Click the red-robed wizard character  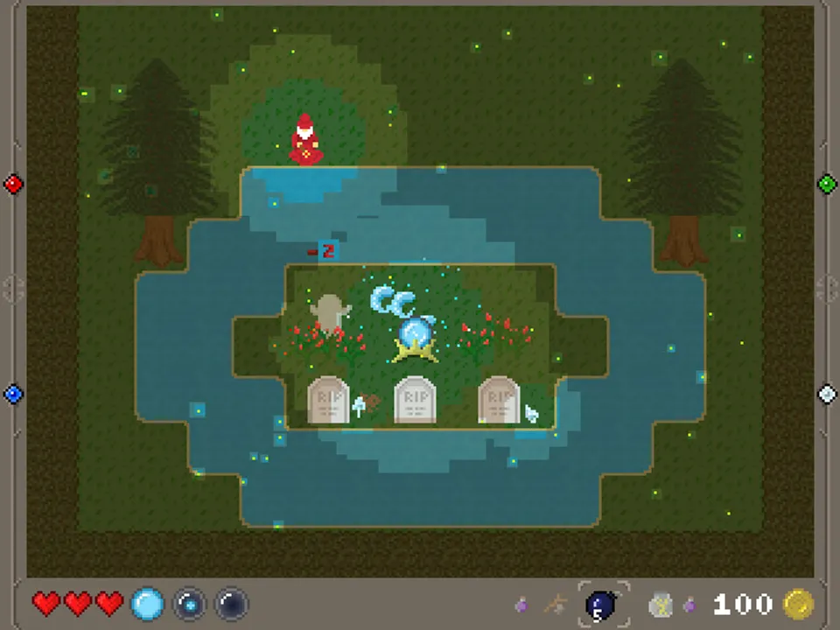[305, 140]
